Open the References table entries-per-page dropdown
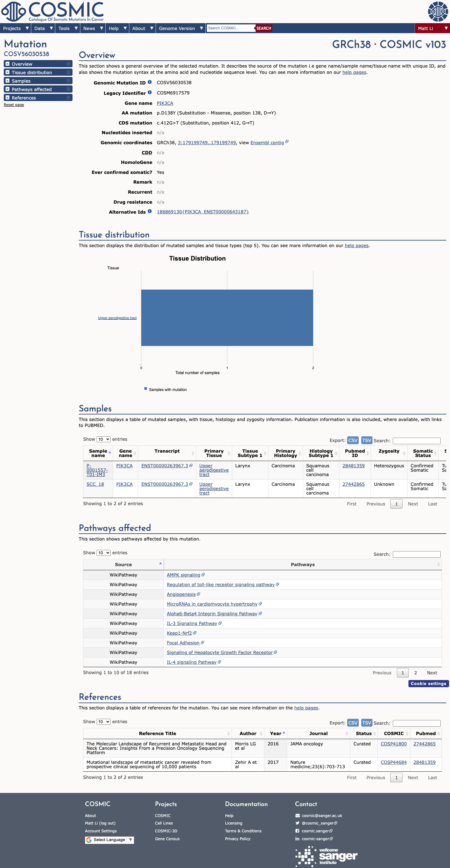The image size is (450, 868). (104, 722)
